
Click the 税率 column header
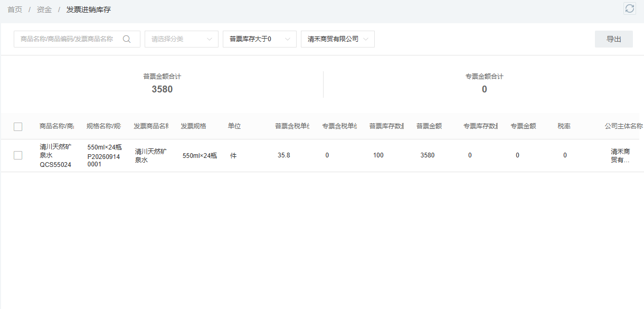pos(564,126)
